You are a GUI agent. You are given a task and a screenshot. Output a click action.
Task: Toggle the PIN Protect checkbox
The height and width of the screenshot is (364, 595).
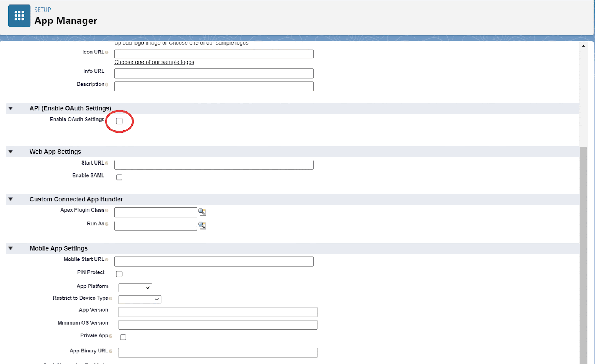tap(119, 274)
